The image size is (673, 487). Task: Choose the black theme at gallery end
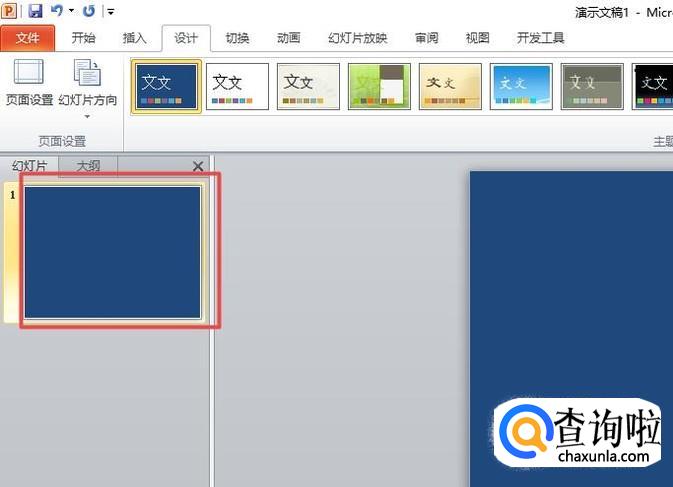(x=652, y=86)
